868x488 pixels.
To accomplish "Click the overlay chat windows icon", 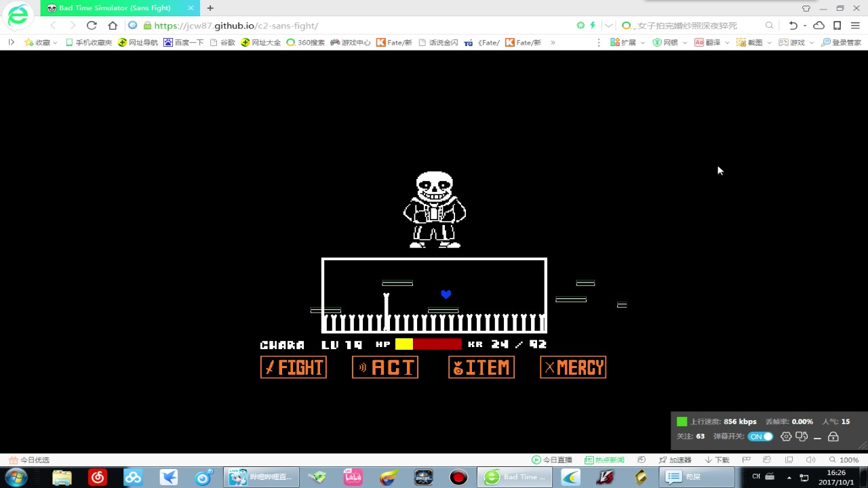I will tap(802, 436).
